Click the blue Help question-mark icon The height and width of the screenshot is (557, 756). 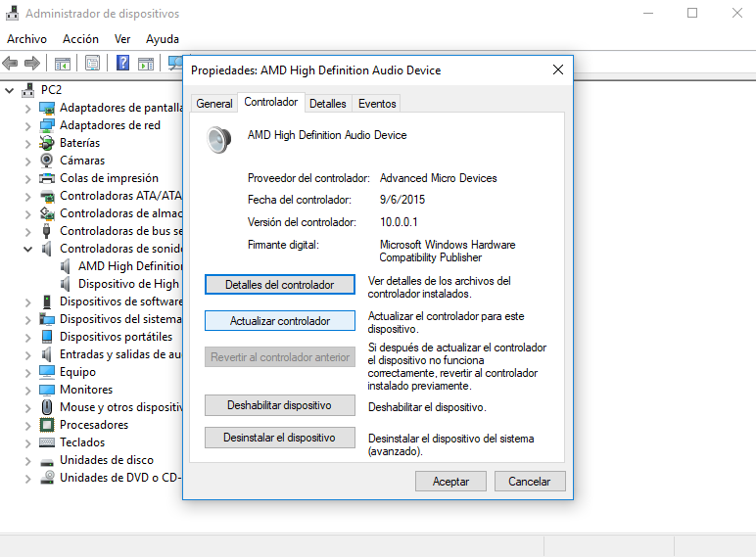click(123, 63)
